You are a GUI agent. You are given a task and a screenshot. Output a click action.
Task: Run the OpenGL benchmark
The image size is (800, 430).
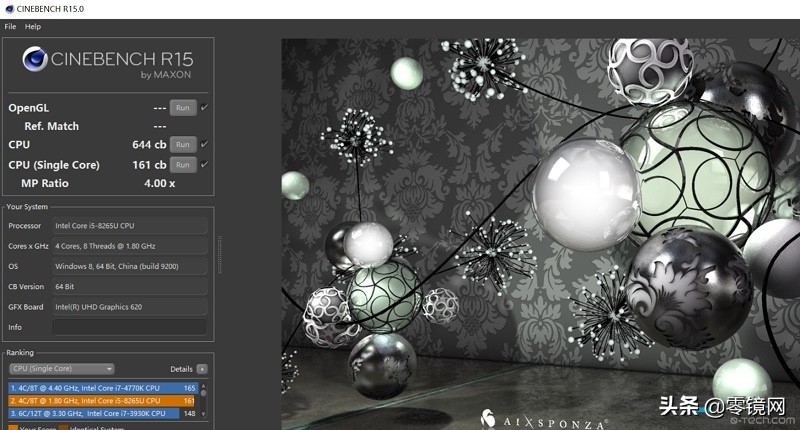pos(182,107)
